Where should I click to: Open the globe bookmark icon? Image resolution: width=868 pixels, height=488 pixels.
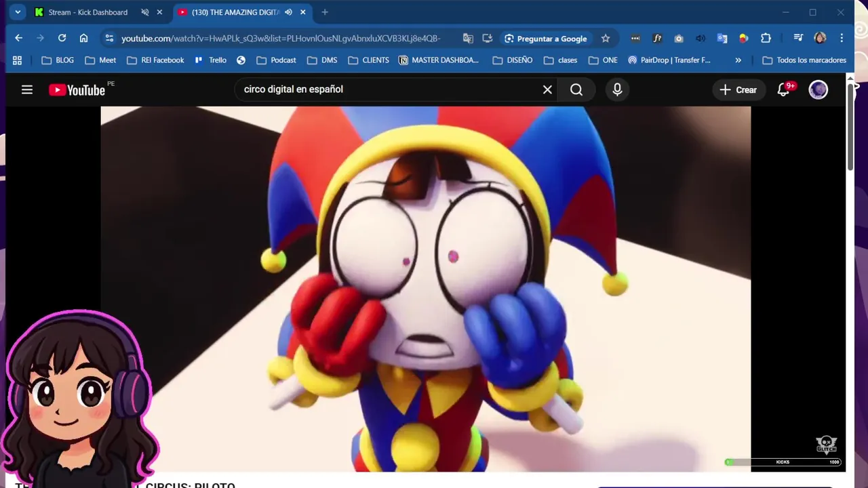click(x=241, y=60)
